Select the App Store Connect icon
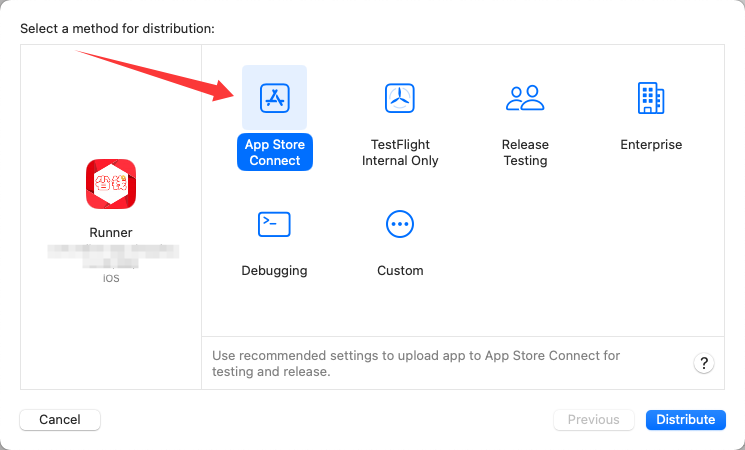Screen dimensions: 745x450 click(x=274, y=98)
